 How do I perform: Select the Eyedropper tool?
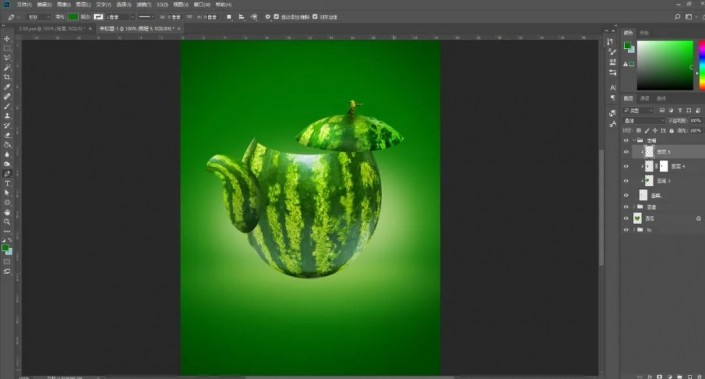point(7,87)
